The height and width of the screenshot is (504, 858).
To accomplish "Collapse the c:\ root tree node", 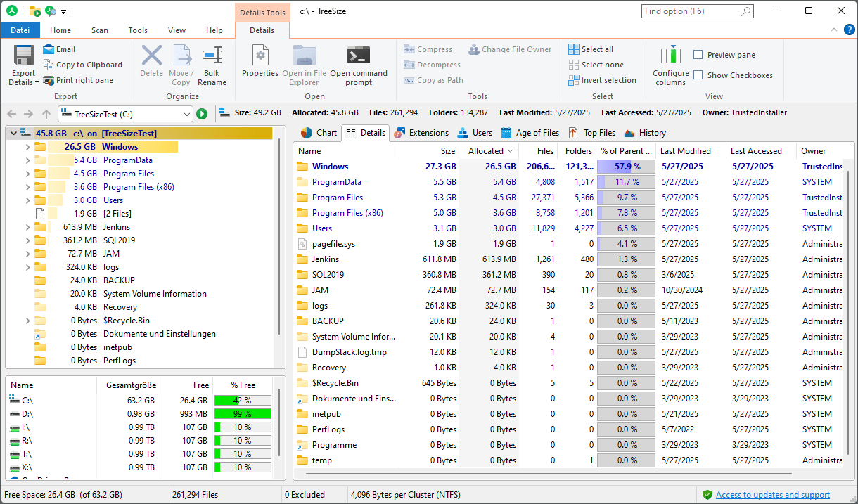I will 13,134.
